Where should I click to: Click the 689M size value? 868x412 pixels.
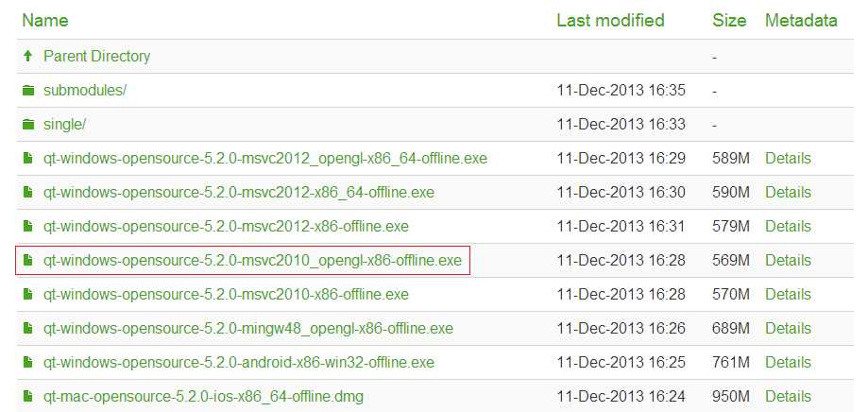pyautogui.click(x=731, y=329)
